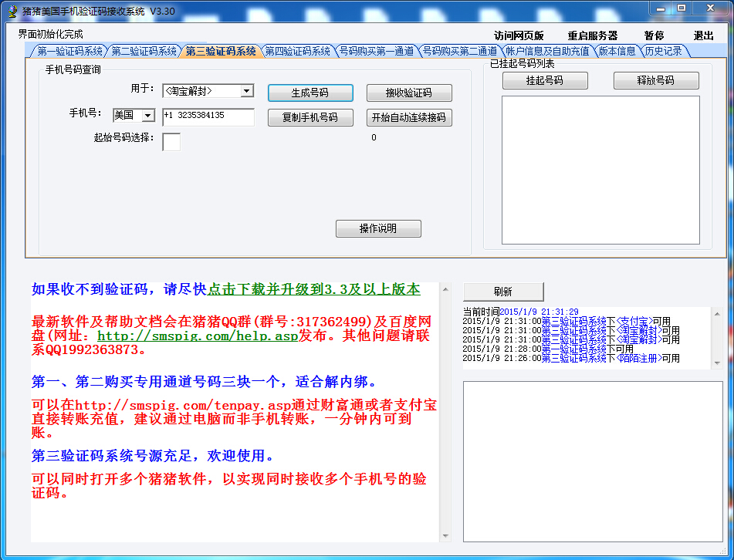
Task: Open the 第二验证码系统 tab
Action: [144, 51]
